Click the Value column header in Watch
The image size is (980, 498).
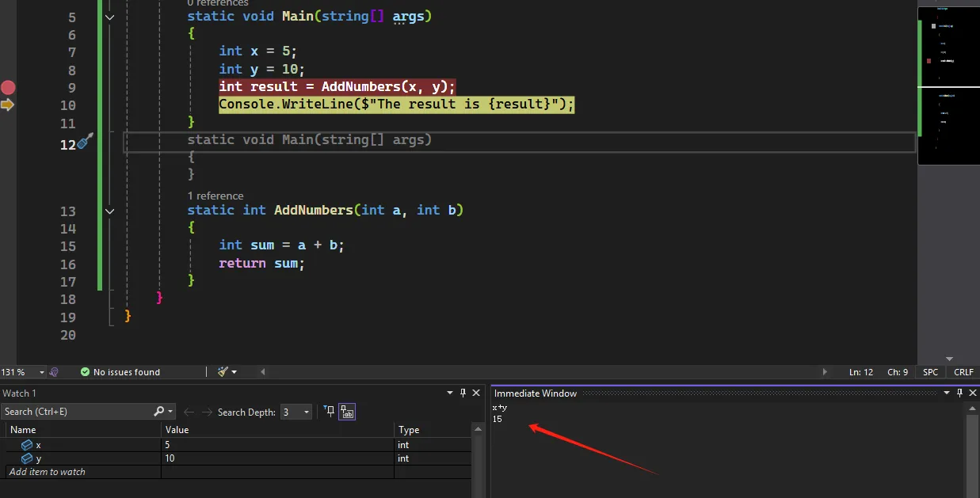pos(278,430)
